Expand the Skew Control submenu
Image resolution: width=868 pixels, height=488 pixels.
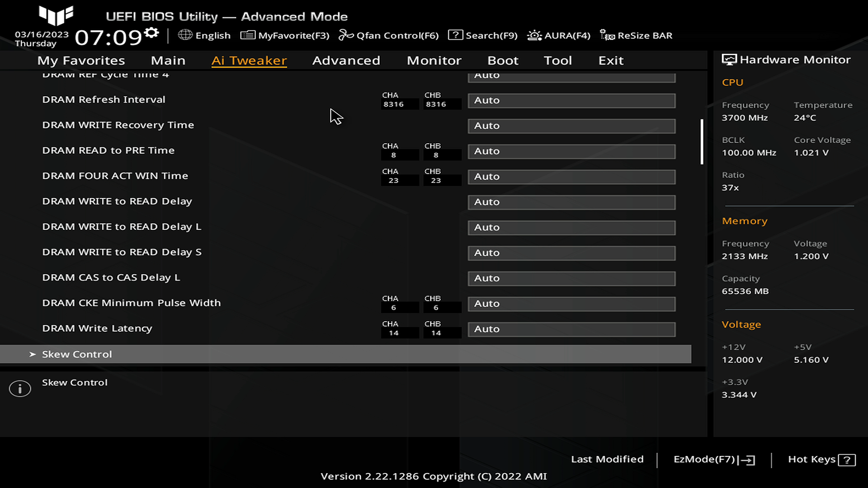(77, 354)
